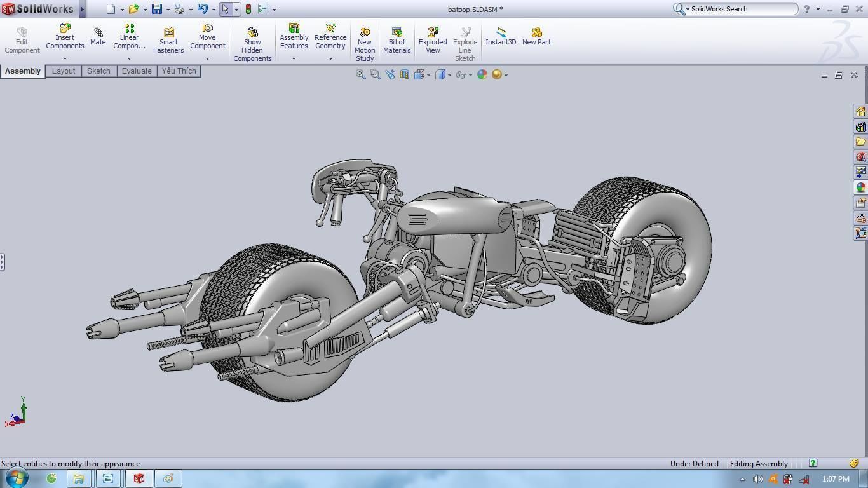Open the View Palette icon in the task pane
The image size is (868, 488).
860,172
